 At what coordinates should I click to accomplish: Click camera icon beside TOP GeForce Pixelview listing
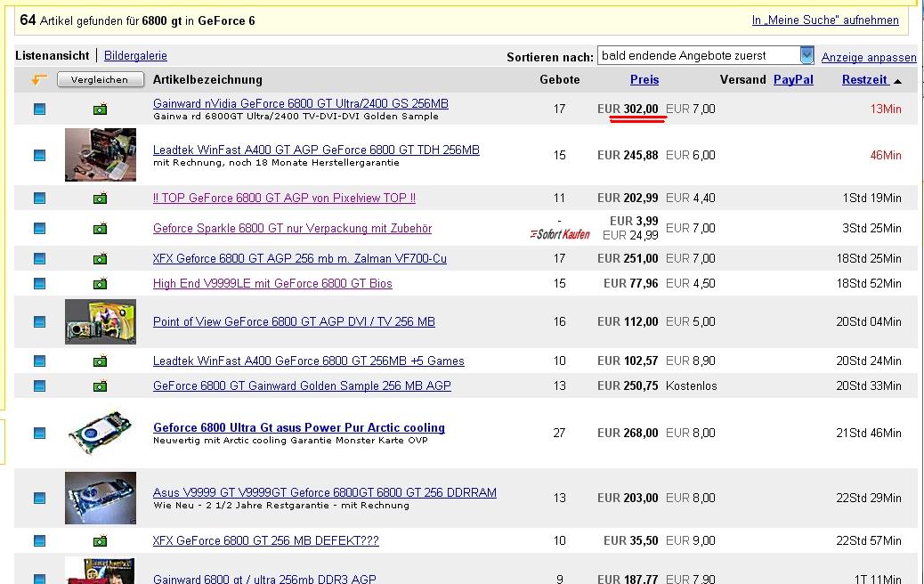click(x=101, y=198)
